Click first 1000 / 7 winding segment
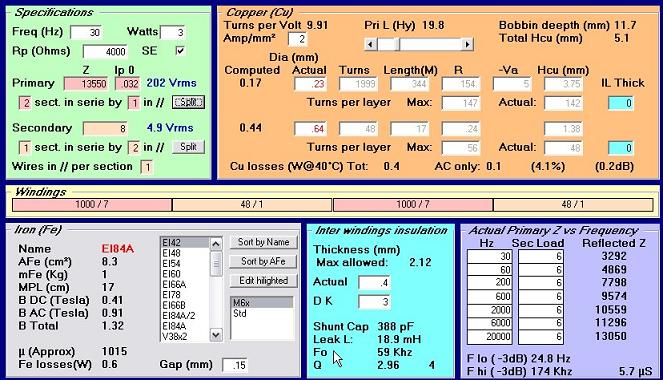This screenshot has height=380, width=663. (x=92, y=205)
